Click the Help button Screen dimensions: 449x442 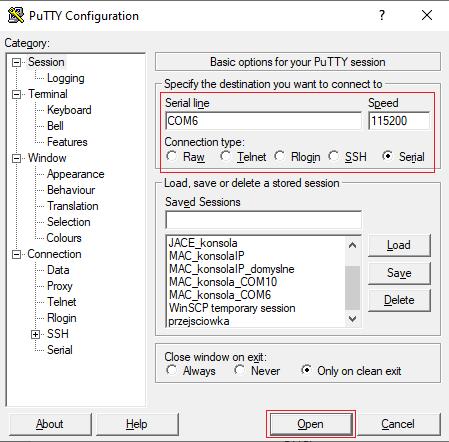[x=137, y=424]
